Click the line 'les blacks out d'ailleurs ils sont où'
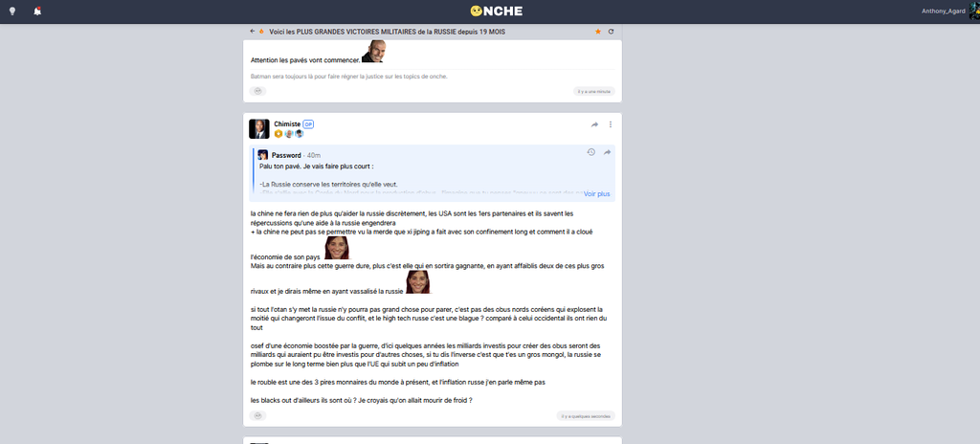The image size is (980, 444). pyautogui.click(x=361, y=400)
